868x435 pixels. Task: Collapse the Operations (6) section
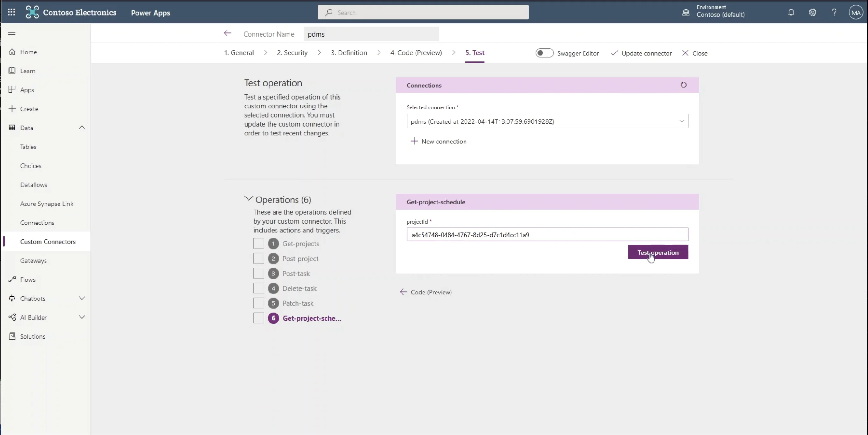point(248,199)
